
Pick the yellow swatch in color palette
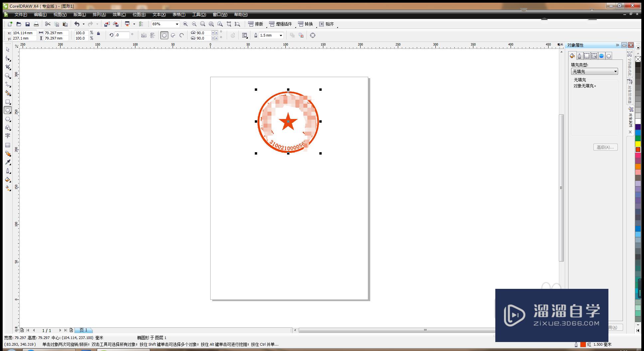pyautogui.click(x=638, y=144)
